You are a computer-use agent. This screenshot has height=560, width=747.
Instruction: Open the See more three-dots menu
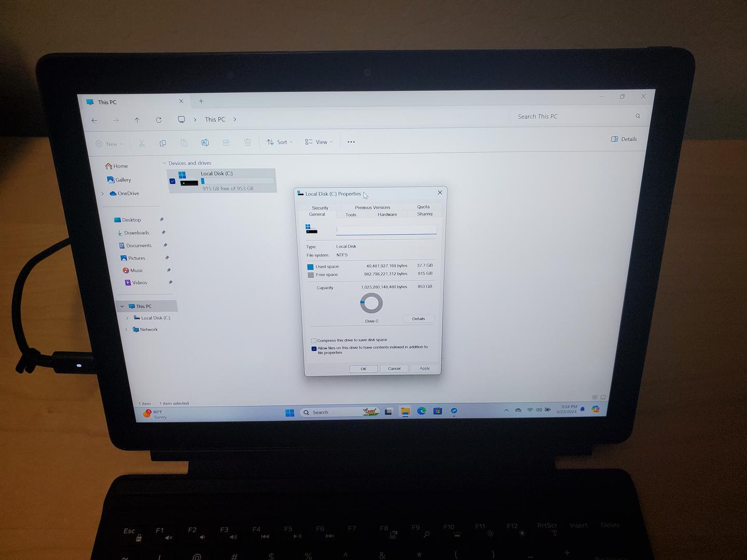coord(351,142)
